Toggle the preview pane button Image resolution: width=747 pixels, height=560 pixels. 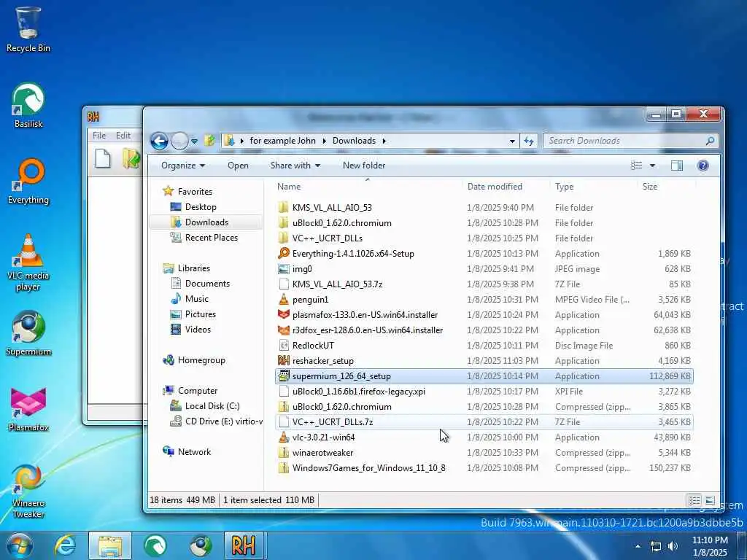click(x=676, y=166)
